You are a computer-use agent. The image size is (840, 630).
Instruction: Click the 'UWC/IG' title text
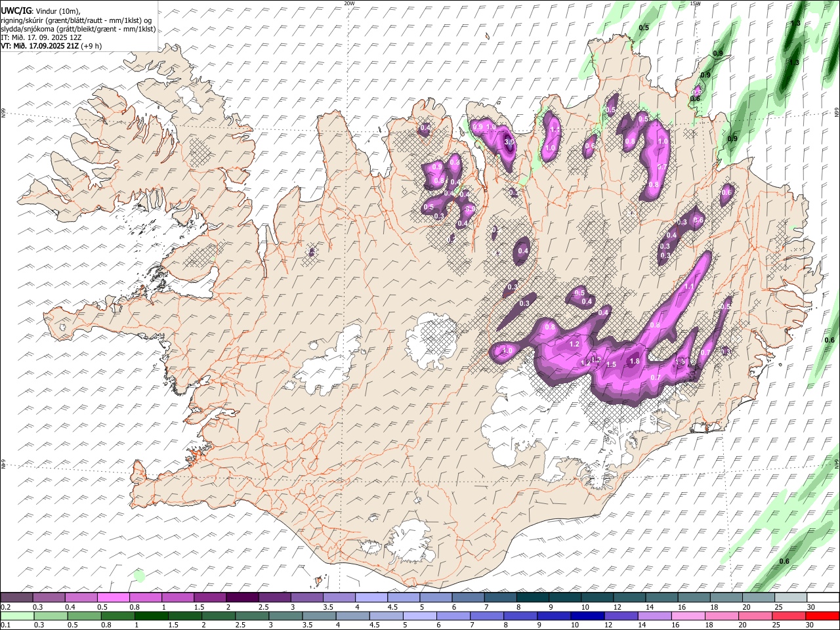(x=16, y=11)
